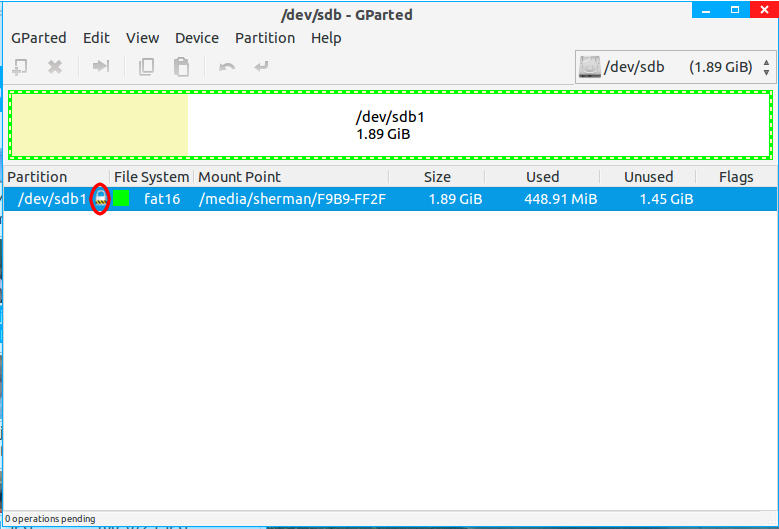The width and height of the screenshot is (779, 529).
Task: Click the lock icon beside /dev/sdb1
Action: 100,199
